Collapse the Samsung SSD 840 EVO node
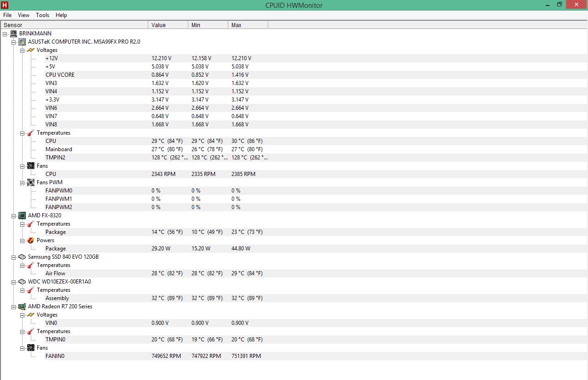Image resolution: width=588 pixels, height=380 pixels. [x=14, y=257]
